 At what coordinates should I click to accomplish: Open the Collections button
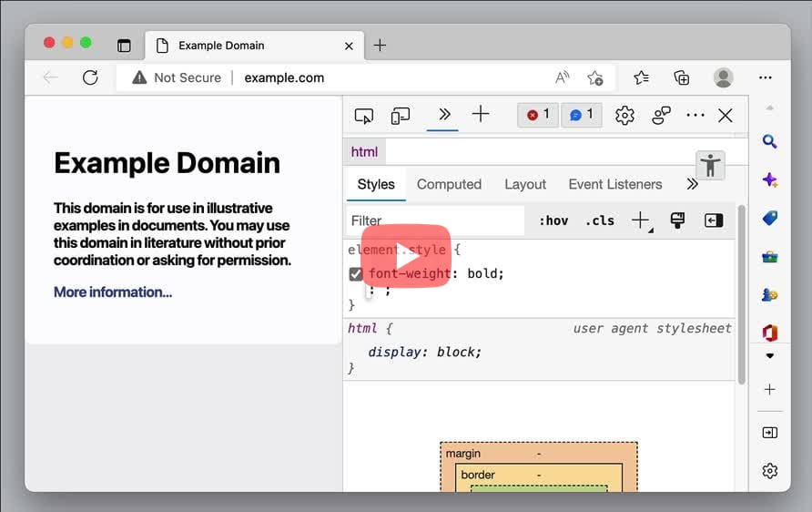click(682, 77)
